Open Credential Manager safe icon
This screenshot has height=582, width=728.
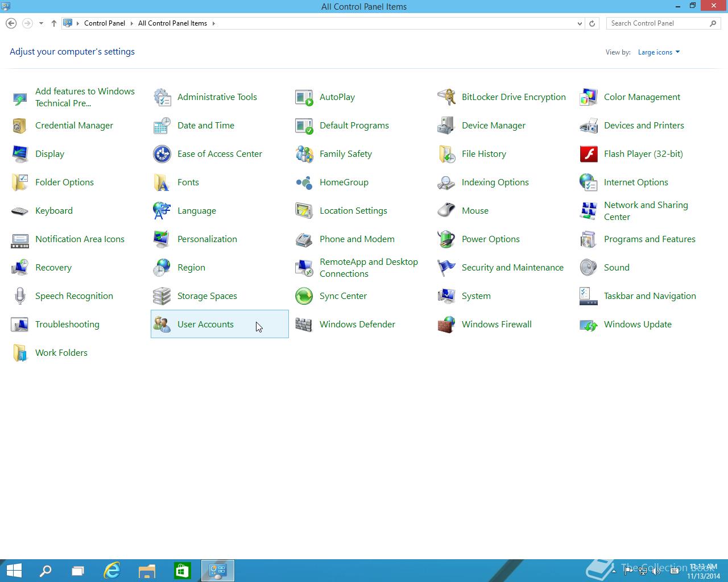coord(20,126)
